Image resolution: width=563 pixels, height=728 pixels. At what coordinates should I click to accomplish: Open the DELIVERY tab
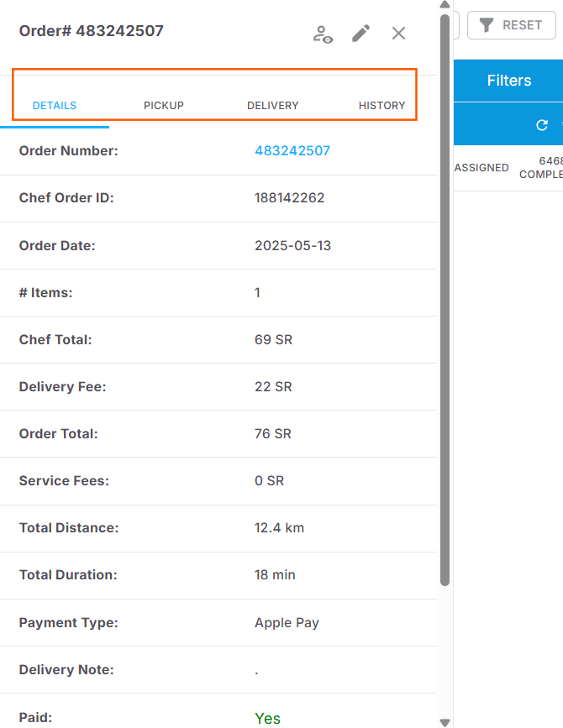point(272,106)
